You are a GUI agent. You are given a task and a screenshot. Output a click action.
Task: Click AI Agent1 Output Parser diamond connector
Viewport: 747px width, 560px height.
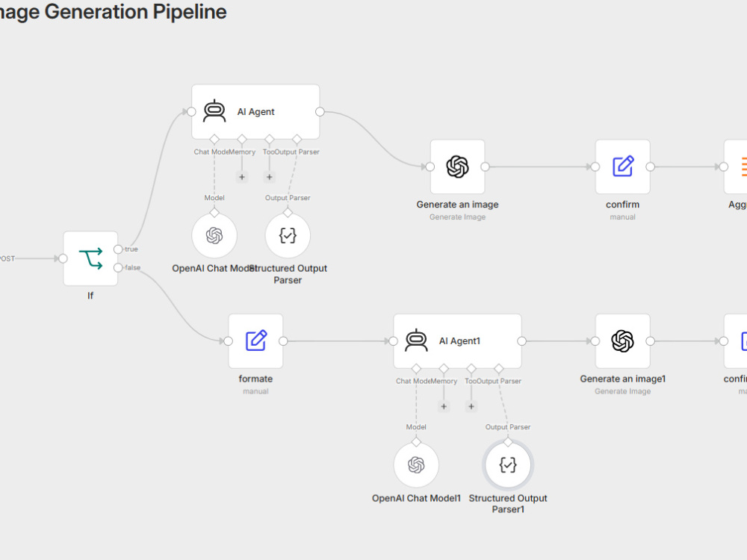point(499,369)
